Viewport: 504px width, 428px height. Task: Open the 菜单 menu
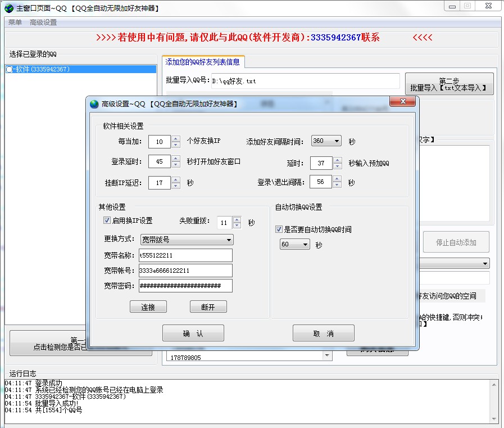coord(15,22)
